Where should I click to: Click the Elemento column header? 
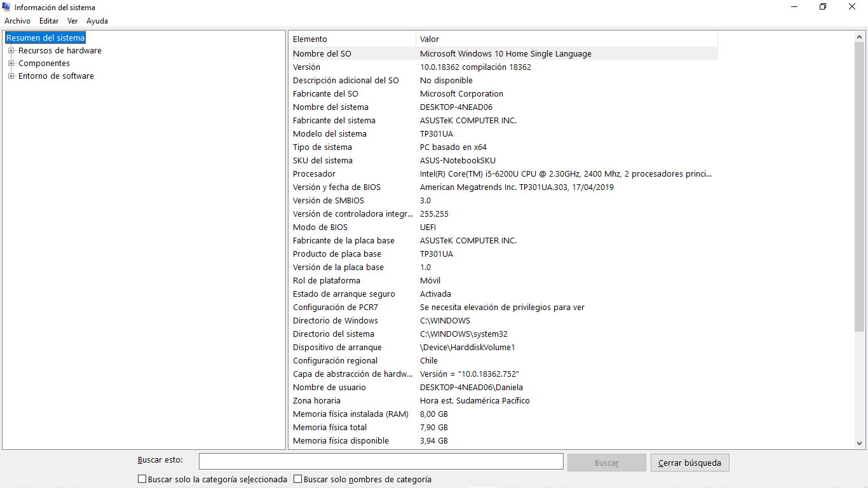coord(353,39)
